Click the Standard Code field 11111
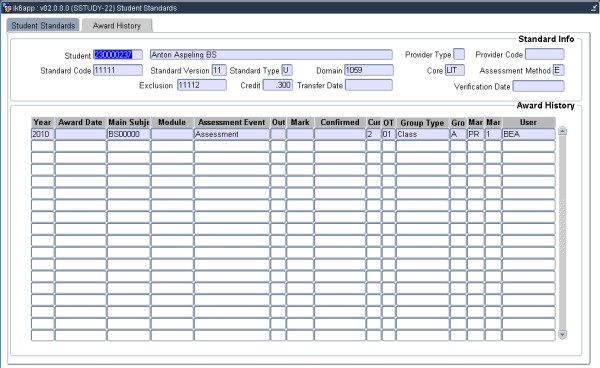Image resolution: width=600 pixels, height=368 pixels. point(118,70)
